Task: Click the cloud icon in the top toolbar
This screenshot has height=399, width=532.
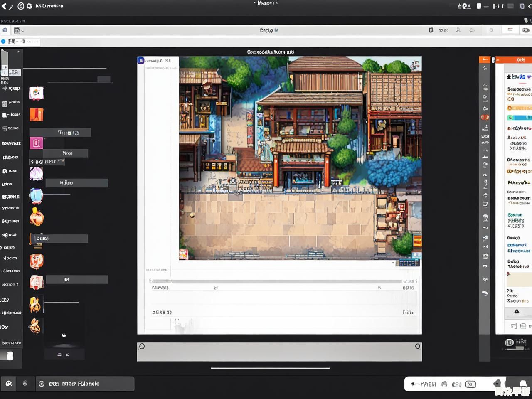Action: click(x=472, y=30)
